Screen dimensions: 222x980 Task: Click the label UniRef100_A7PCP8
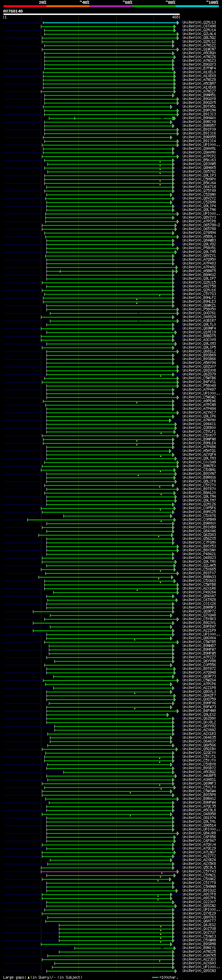click(x=199, y=221)
